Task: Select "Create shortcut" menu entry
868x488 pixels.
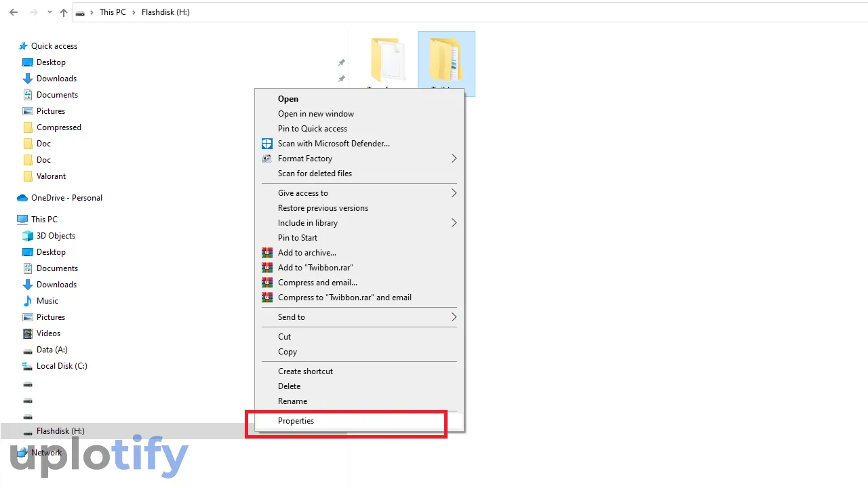Action: click(305, 371)
